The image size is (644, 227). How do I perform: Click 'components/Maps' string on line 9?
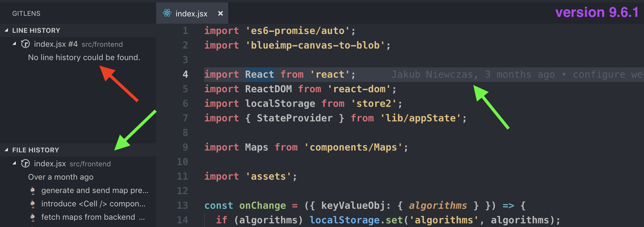coord(353,147)
